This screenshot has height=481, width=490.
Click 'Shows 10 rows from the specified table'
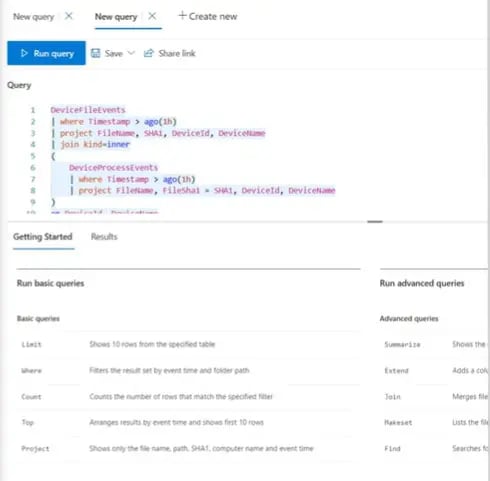click(152, 344)
